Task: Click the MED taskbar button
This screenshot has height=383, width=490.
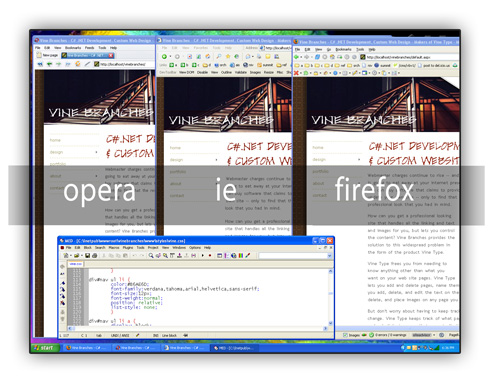Action: tap(234, 348)
